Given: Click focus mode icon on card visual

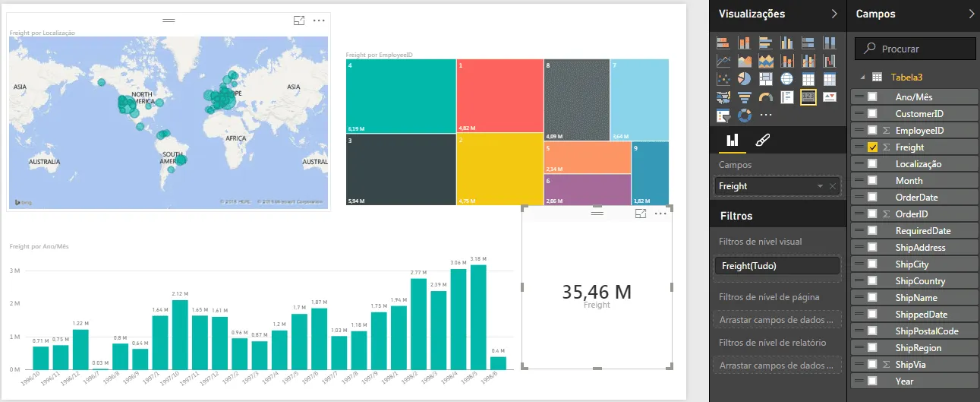Looking at the screenshot, I should tap(641, 214).
